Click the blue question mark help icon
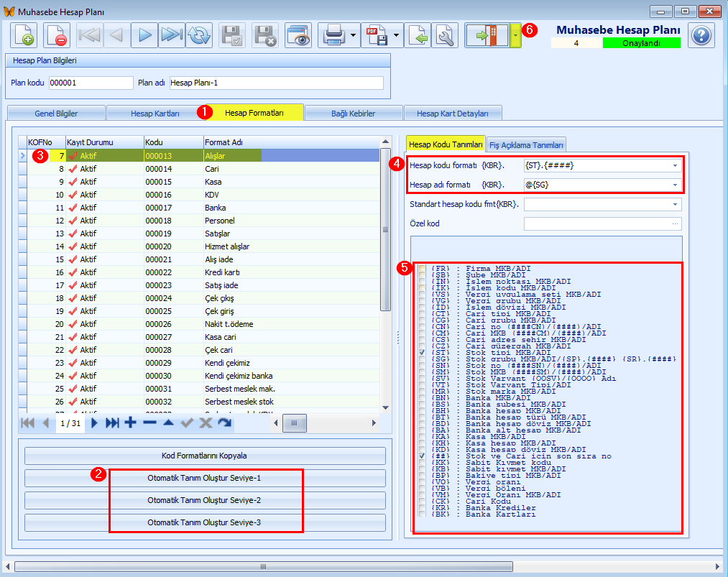This screenshot has height=577, width=728. [x=701, y=35]
